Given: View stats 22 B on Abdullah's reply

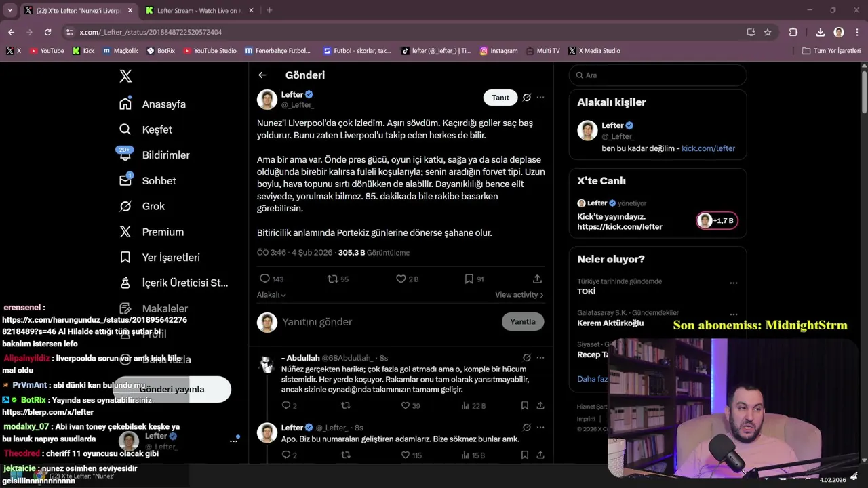Looking at the screenshot, I should tap(473, 405).
